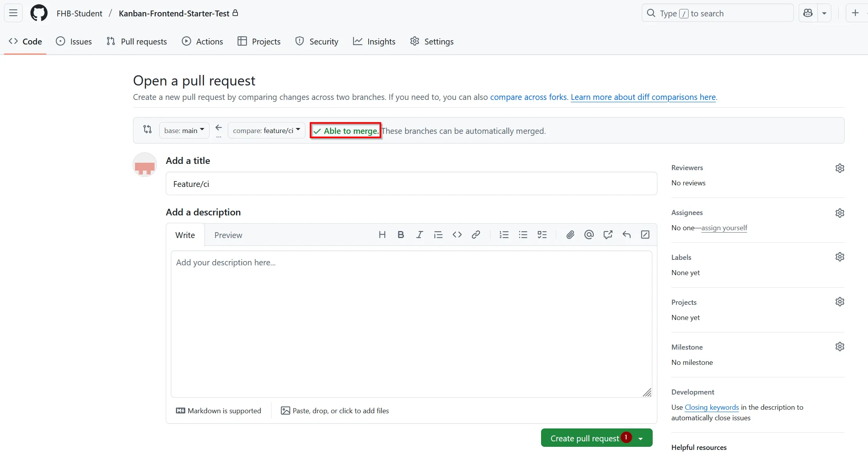
Task: Open the Reviewers settings gear
Action: click(840, 168)
